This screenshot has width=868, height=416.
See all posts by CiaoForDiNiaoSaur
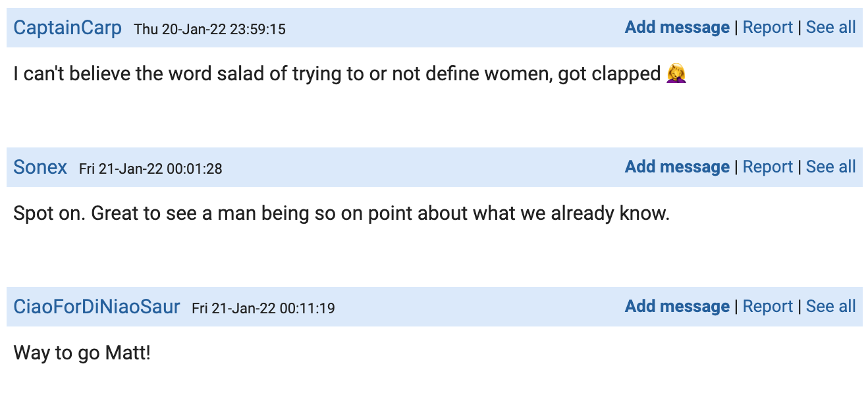830,306
